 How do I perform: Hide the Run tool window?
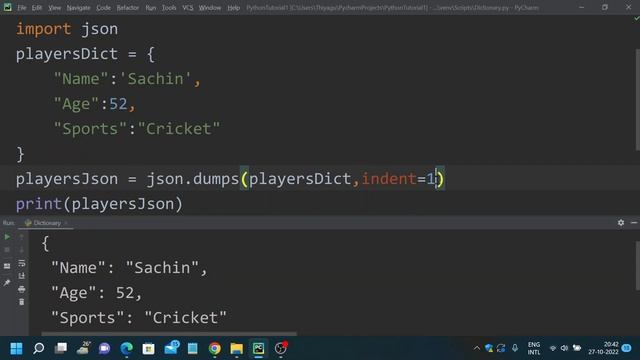(x=634, y=222)
